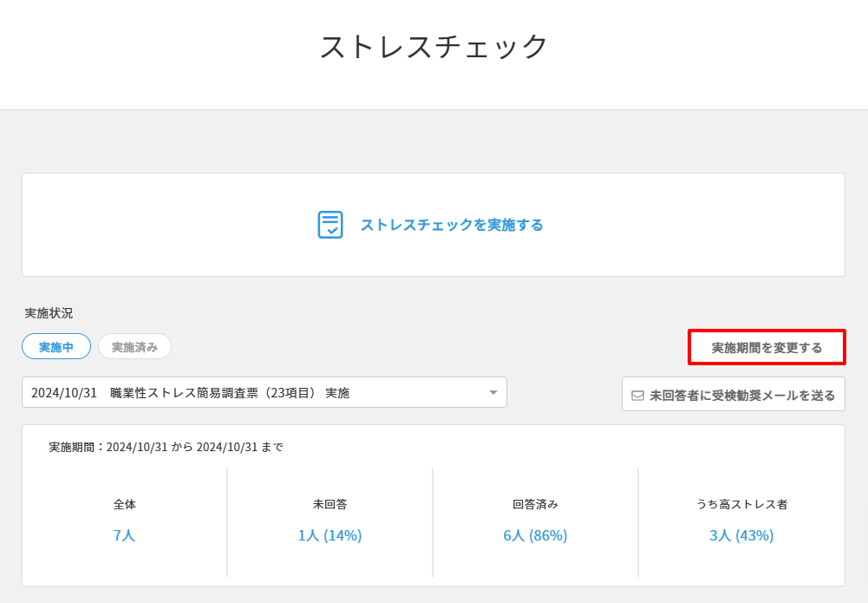Viewport: 868px width, 603px height.
Task: Open the 3人 (43%) high-stress link
Action: (x=741, y=535)
